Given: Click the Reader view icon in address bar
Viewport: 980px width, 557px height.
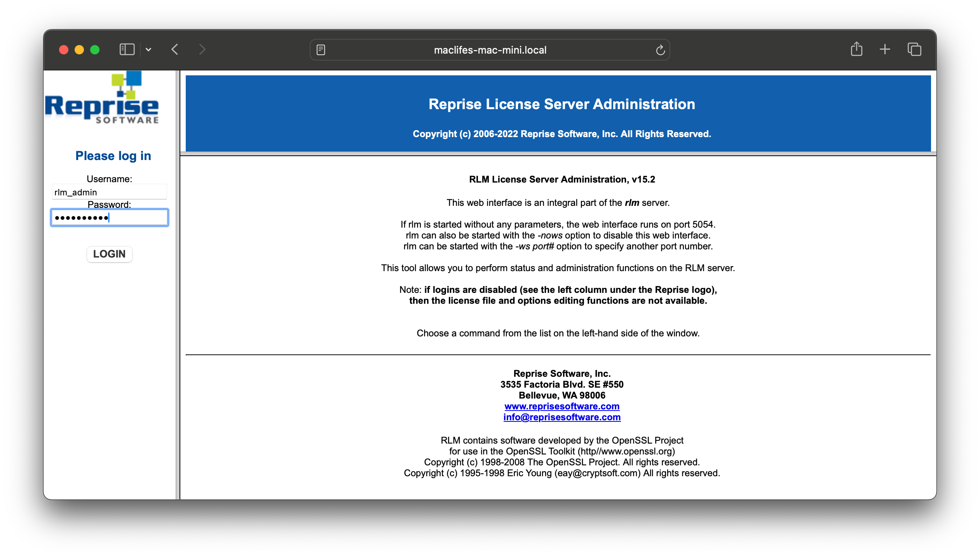Looking at the screenshot, I should [x=320, y=50].
